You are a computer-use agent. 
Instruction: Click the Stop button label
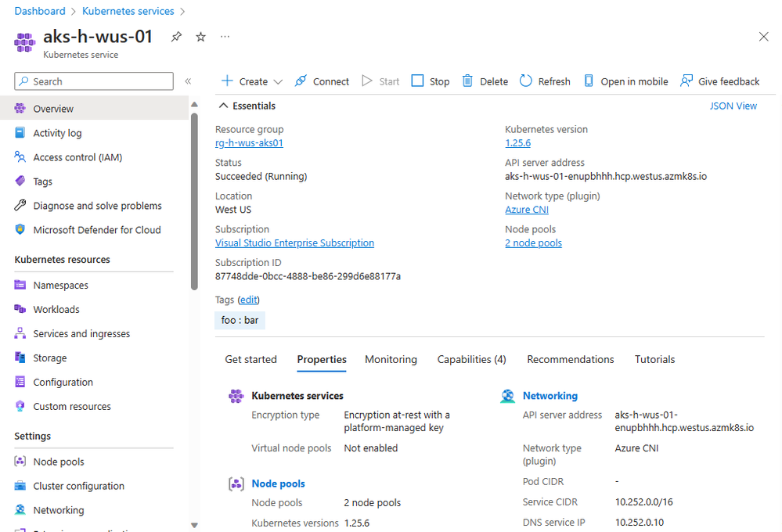[439, 82]
